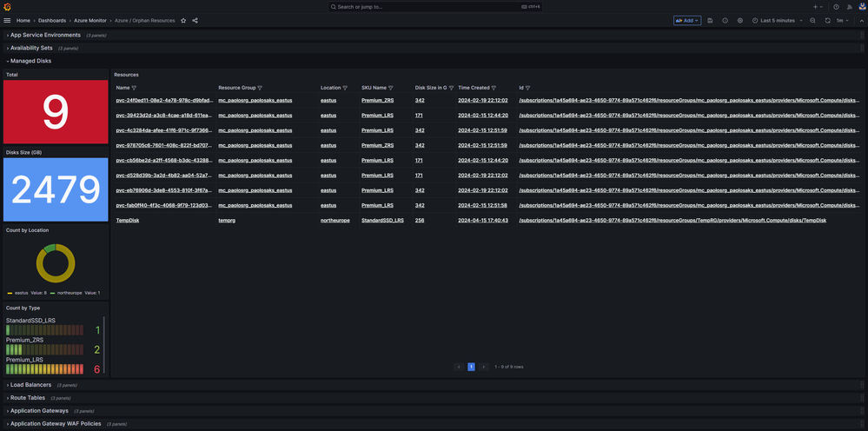Open the Add dropdown button
This screenshot has height=431, width=868.
click(687, 21)
